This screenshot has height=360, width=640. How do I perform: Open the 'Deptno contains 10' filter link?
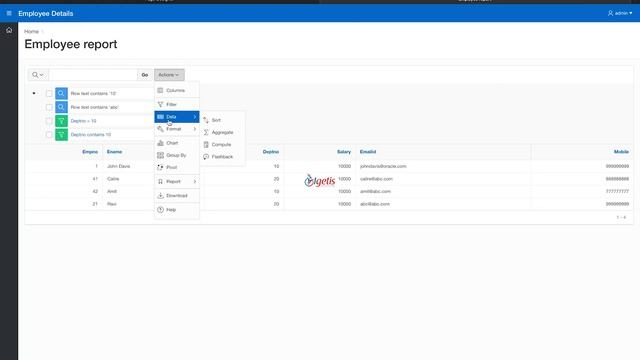click(x=91, y=134)
